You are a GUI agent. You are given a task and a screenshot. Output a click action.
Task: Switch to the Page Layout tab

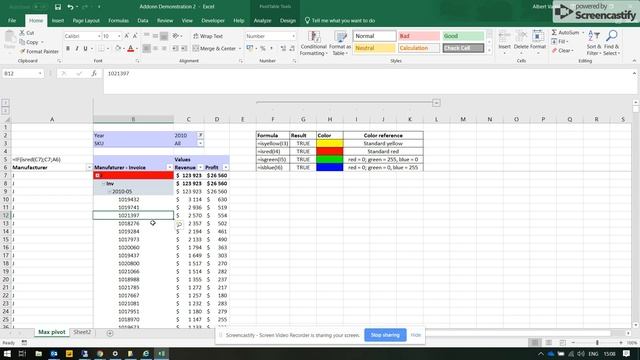(86, 20)
